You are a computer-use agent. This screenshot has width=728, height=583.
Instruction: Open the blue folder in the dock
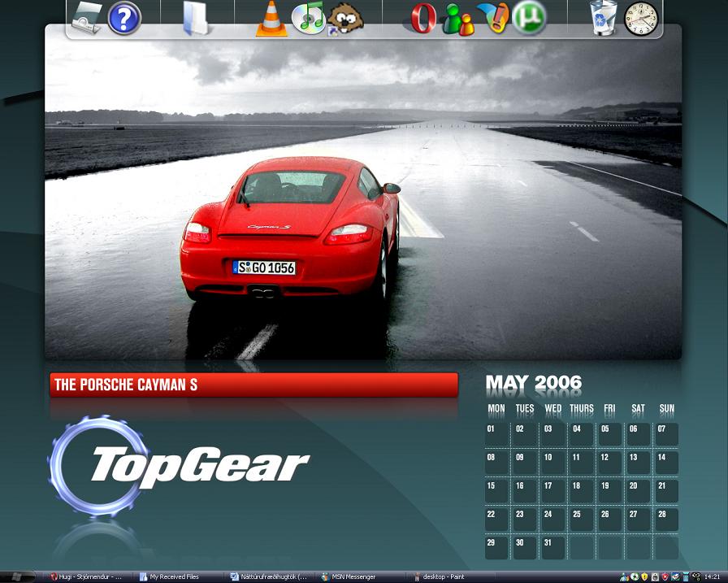196,18
